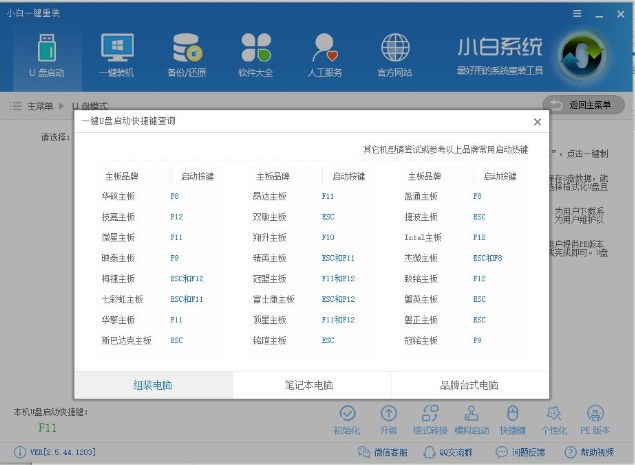635x465 pixels.
Task: Click the PE版本 icon
Action: [595, 414]
